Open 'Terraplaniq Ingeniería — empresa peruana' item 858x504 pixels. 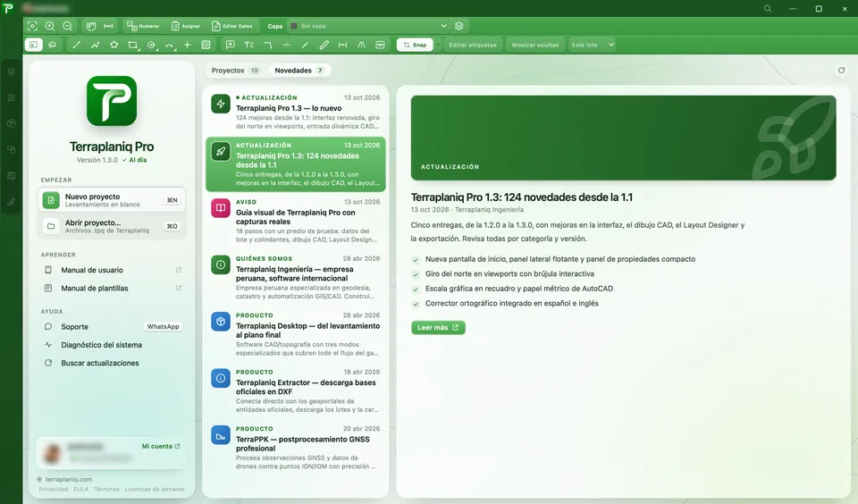(296, 277)
